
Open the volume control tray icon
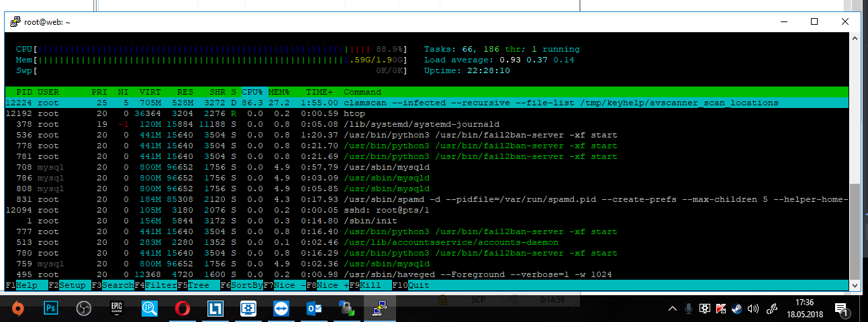pos(753,309)
